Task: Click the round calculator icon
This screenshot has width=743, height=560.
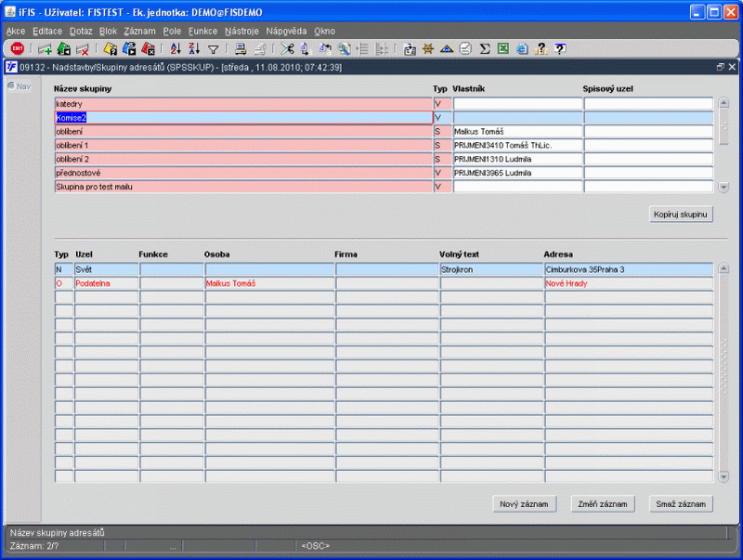Action: click(466, 48)
